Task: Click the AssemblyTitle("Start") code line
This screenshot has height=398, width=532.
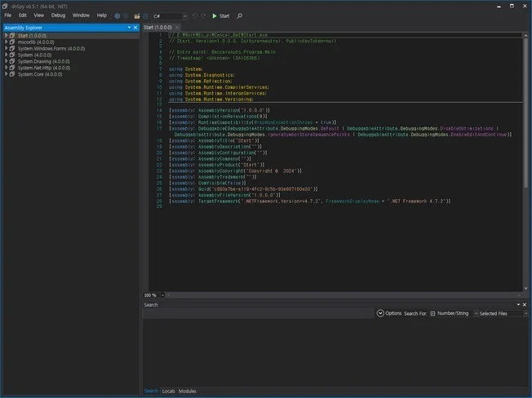Action: tap(214, 141)
